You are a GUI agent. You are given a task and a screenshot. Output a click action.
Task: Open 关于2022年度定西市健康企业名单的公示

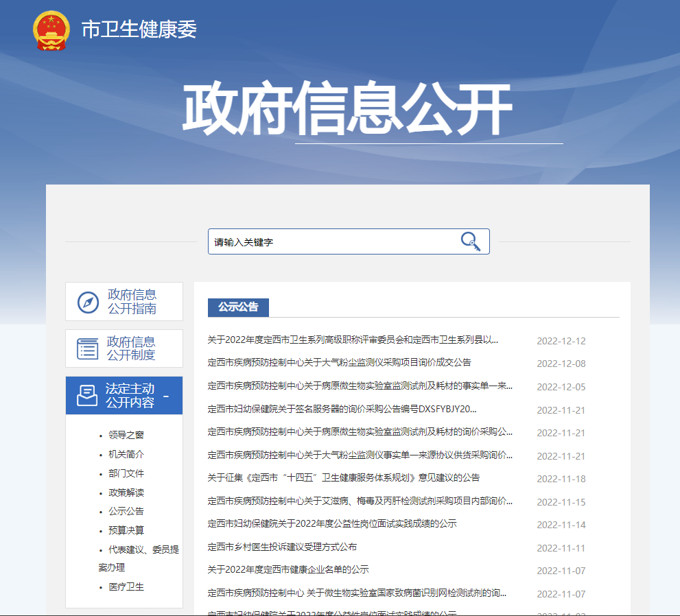[288, 569]
